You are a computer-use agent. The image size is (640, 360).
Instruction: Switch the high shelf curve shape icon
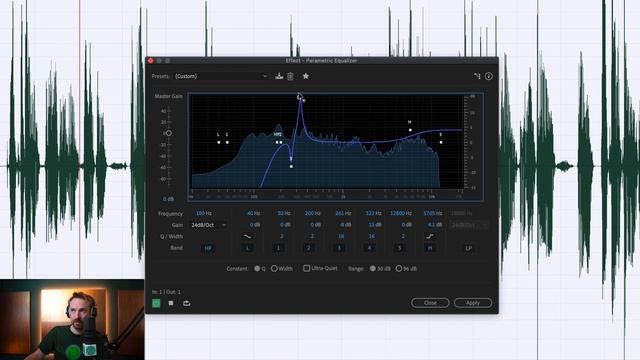(x=430, y=236)
